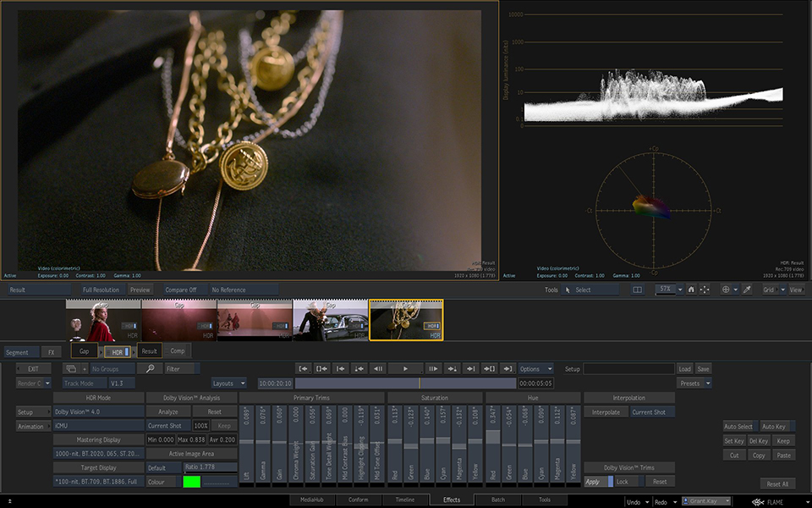
Task: Open the Redo dropdown arrow
Action: point(674,502)
